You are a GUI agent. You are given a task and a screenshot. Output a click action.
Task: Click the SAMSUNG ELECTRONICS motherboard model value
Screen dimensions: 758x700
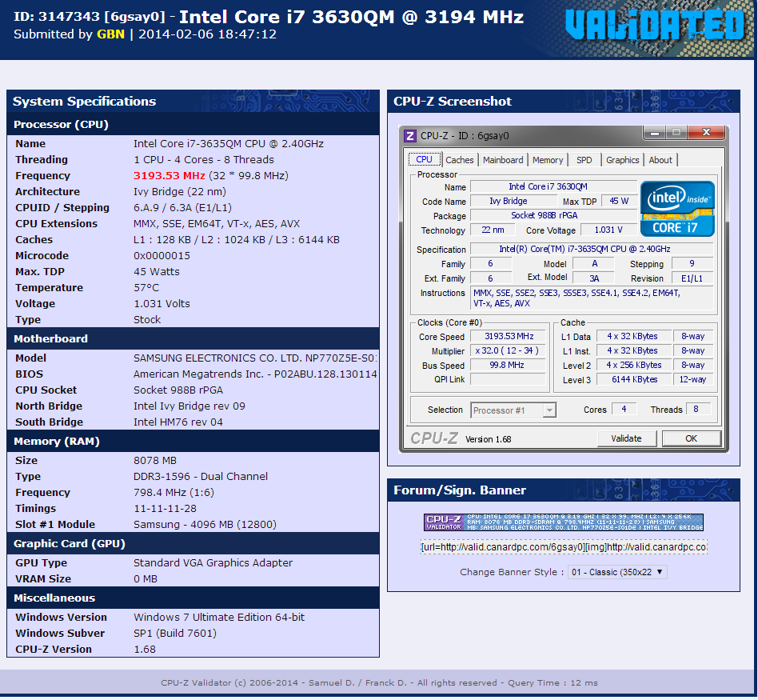255,358
